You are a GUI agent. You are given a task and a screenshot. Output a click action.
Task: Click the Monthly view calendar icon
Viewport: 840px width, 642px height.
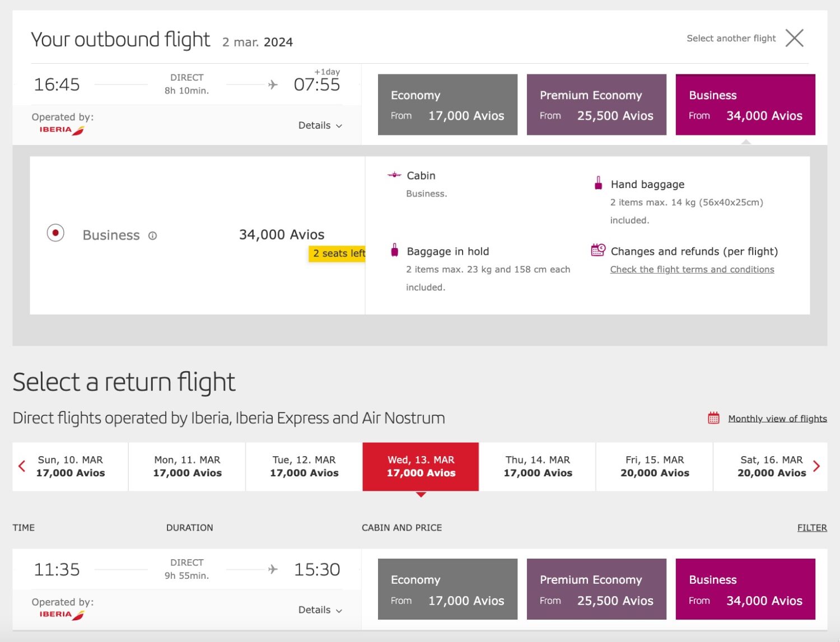(x=712, y=417)
